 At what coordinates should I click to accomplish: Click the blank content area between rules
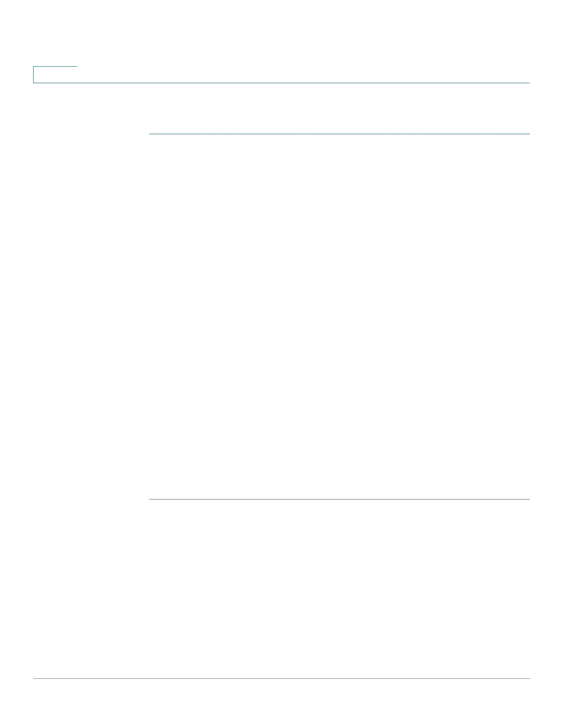[x=339, y=317]
